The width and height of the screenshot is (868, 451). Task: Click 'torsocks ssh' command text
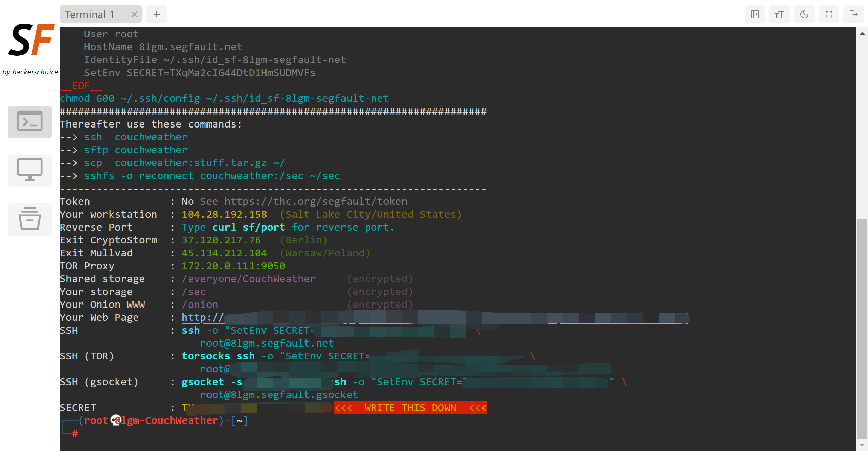218,356
